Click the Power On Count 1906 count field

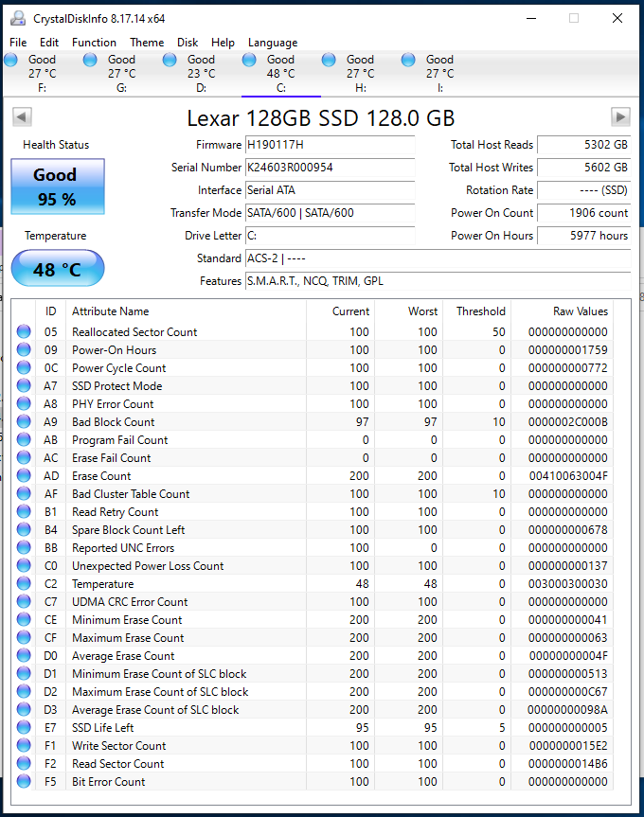pyautogui.click(x=584, y=213)
